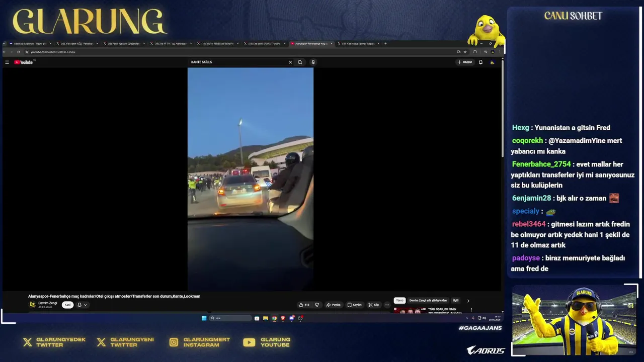Image resolution: width=644 pixels, height=362 pixels.
Task: Run search with the magnifier icon
Action: 300,62
